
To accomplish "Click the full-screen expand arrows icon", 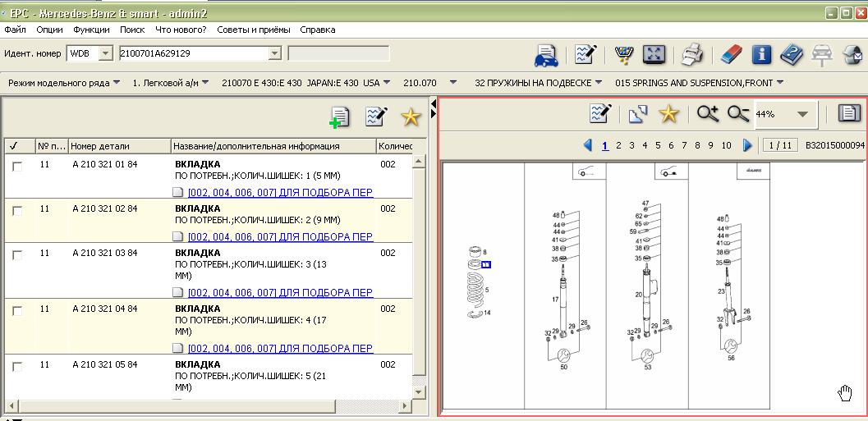I will point(653,55).
